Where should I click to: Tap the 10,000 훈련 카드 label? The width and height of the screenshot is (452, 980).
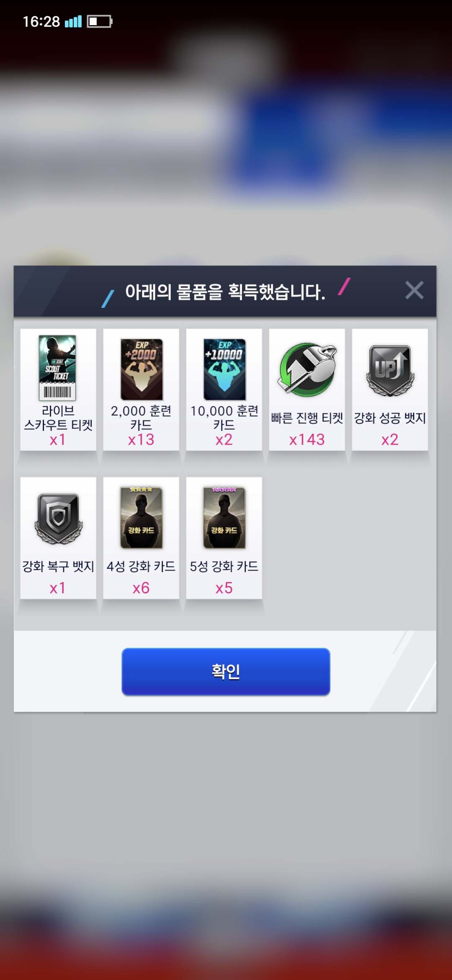pyautogui.click(x=224, y=418)
